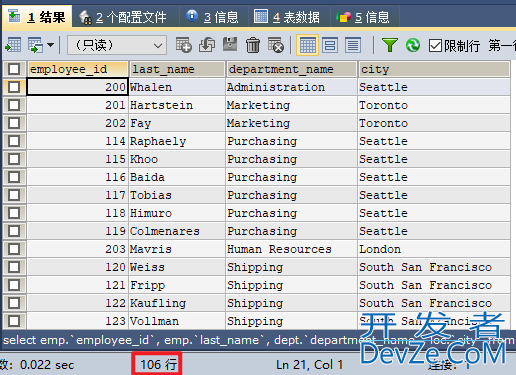Select the Hartstein last name cell

click(x=177, y=105)
